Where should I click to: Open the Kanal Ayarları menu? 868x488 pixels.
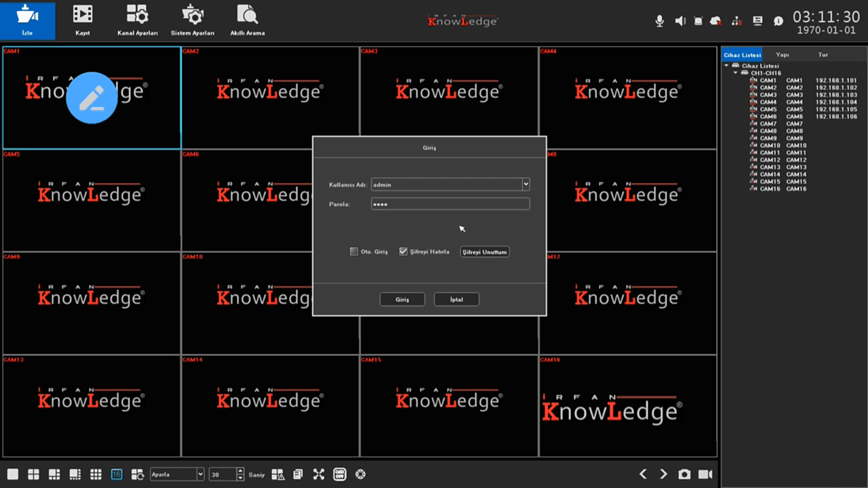pyautogui.click(x=138, y=20)
